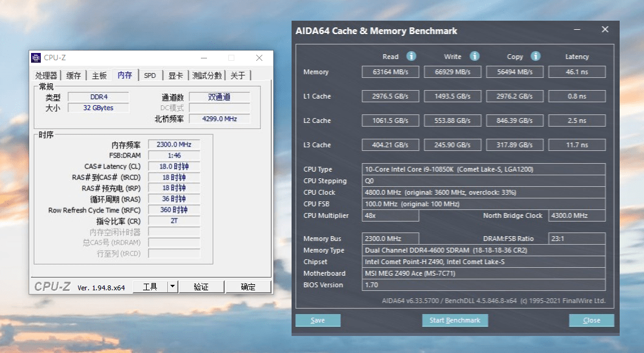Minimize the CPU-Z window
This screenshot has height=353, width=644.
pos(204,58)
